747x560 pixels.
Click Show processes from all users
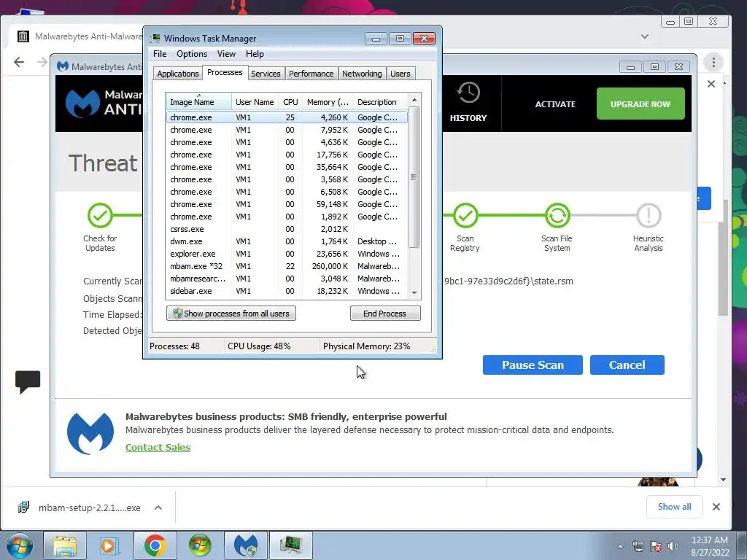pyautogui.click(x=231, y=314)
